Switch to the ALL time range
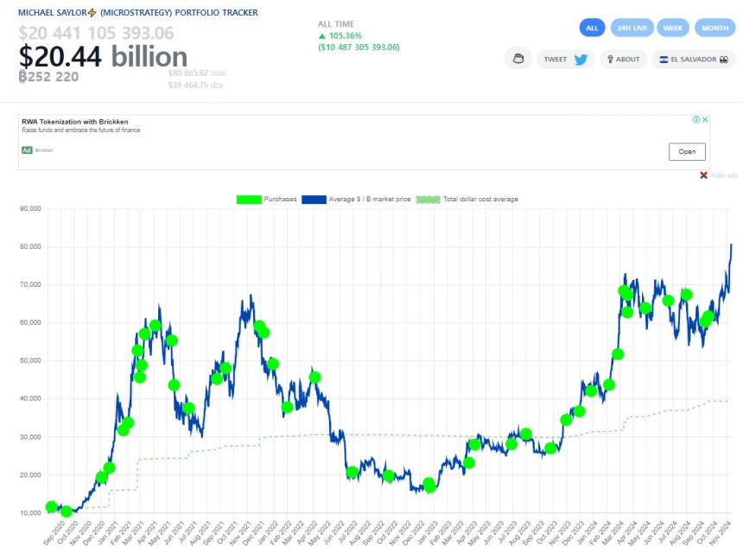The image size is (743, 560). 592,29
